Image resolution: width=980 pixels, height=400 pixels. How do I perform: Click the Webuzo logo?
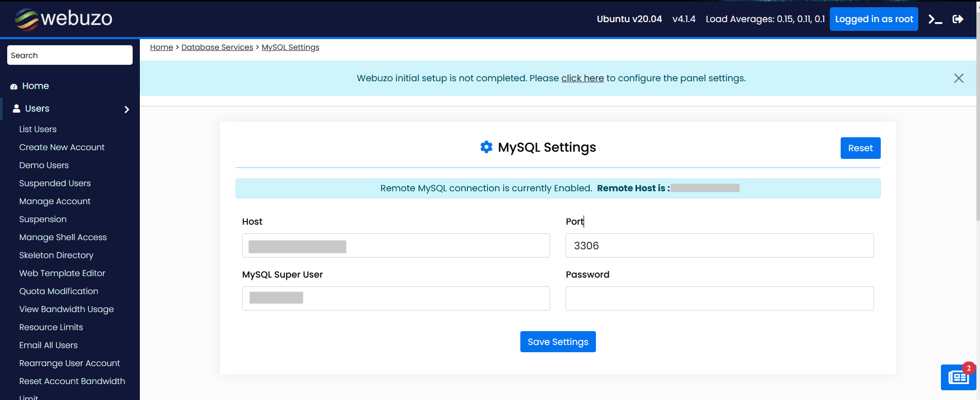pos(63,19)
